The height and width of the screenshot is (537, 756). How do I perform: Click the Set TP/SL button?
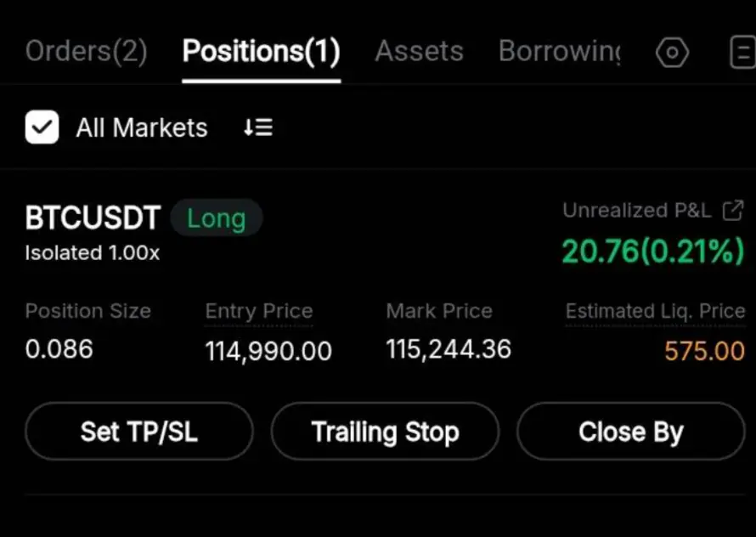tap(138, 432)
